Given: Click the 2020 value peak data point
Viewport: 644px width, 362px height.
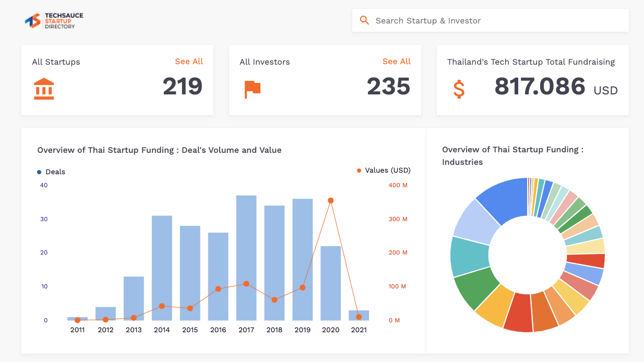Looking at the screenshot, I should click(330, 200).
